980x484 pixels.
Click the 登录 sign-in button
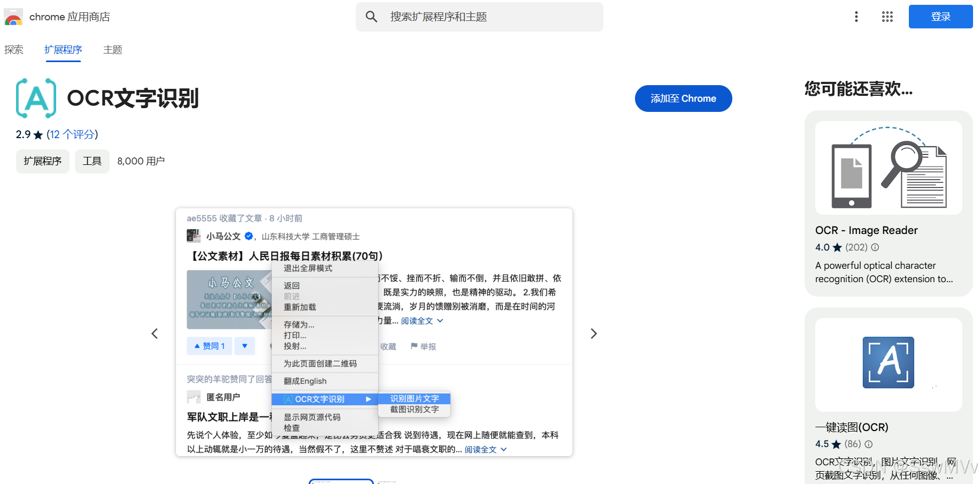tap(940, 17)
